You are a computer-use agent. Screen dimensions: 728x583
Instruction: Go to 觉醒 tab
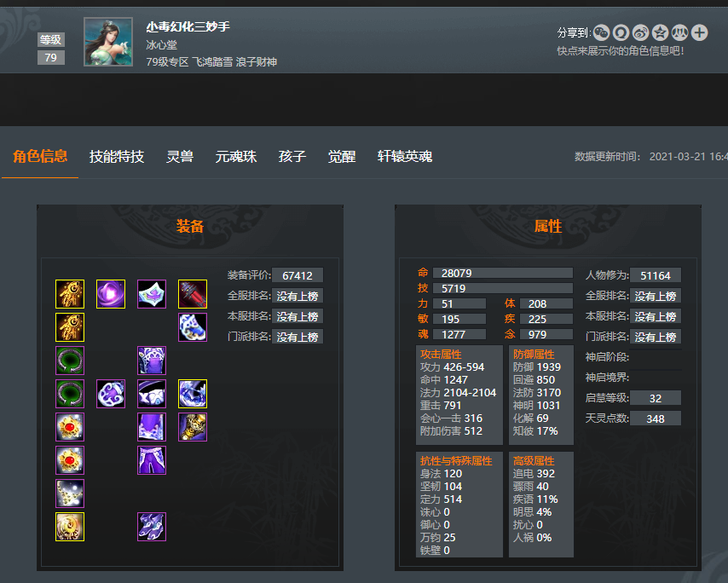point(342,157)
